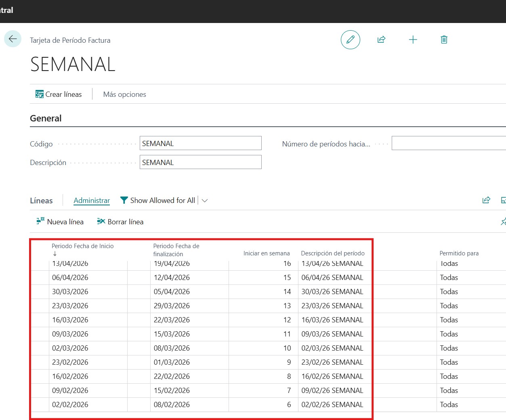The height and width of the screenshot is (420, 506).
Task: Click Borrar línea to delete line
Action: click(120, 221)
